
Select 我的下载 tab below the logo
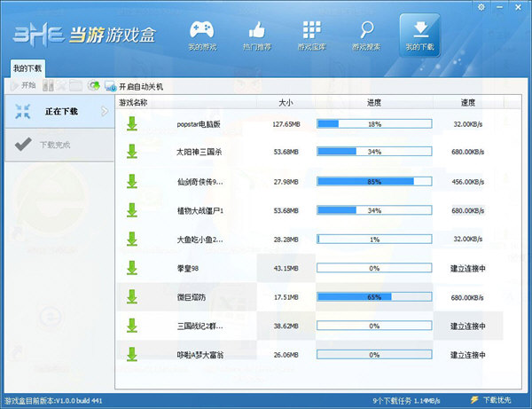27,68
